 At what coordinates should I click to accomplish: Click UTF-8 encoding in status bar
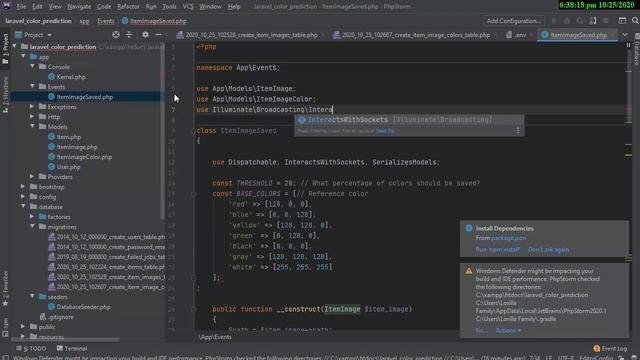(x=565, y=358)
